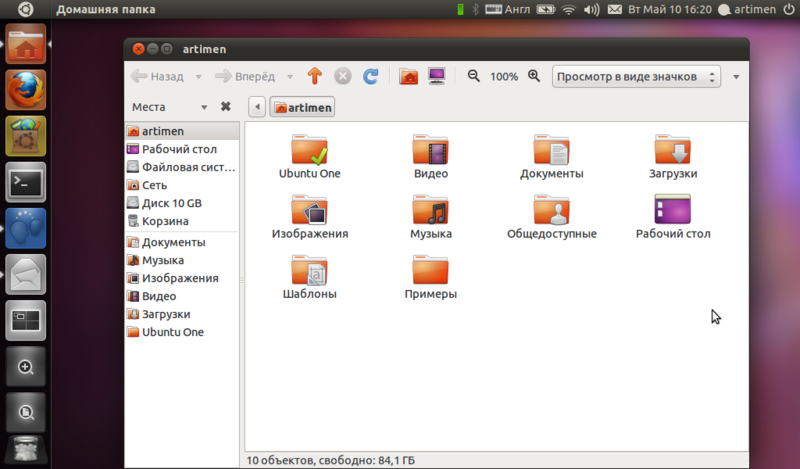Open the messaging envelope indicator
The height and width of the screenshot is (469, 800).
click(615, 9)
